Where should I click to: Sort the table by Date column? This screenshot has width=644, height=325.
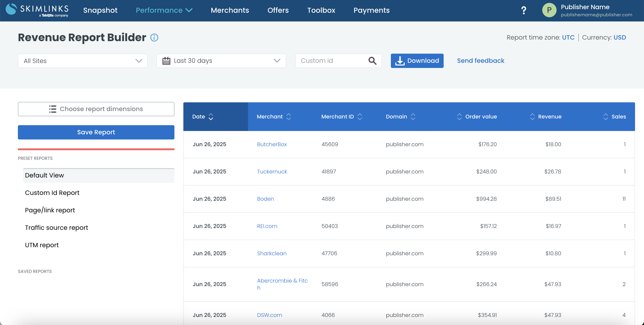(x=211, y=117)
